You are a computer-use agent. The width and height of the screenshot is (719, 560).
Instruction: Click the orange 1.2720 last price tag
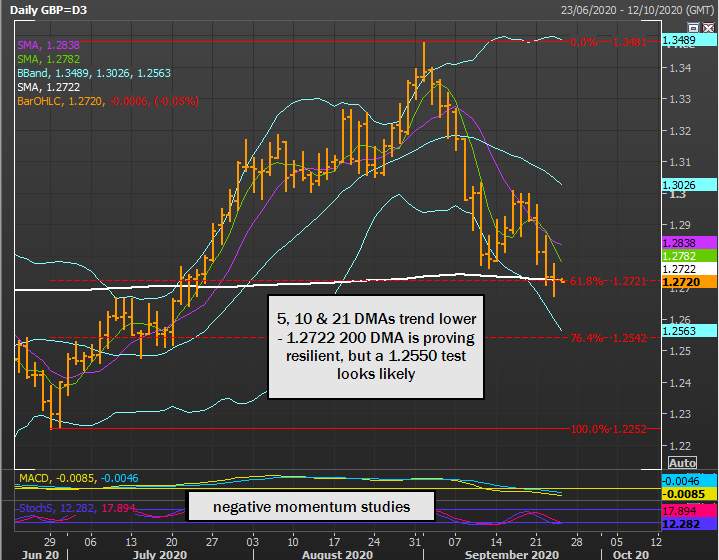(689, 282)
